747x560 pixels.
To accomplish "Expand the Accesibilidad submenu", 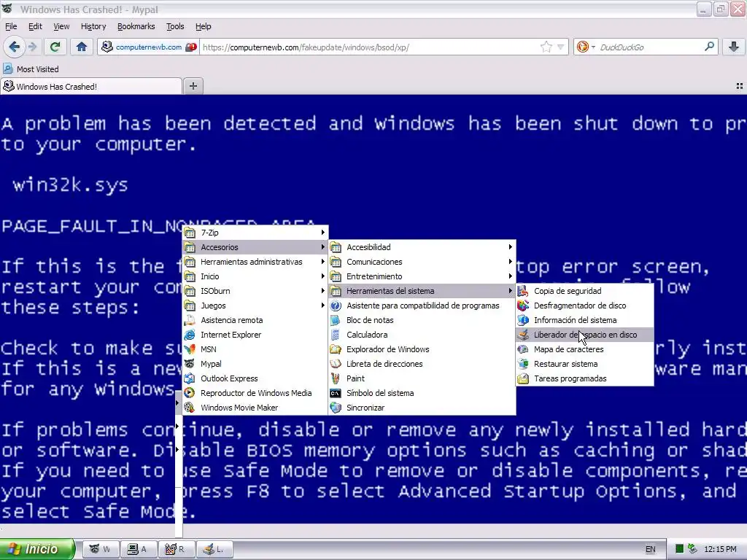I will (422, 247).
